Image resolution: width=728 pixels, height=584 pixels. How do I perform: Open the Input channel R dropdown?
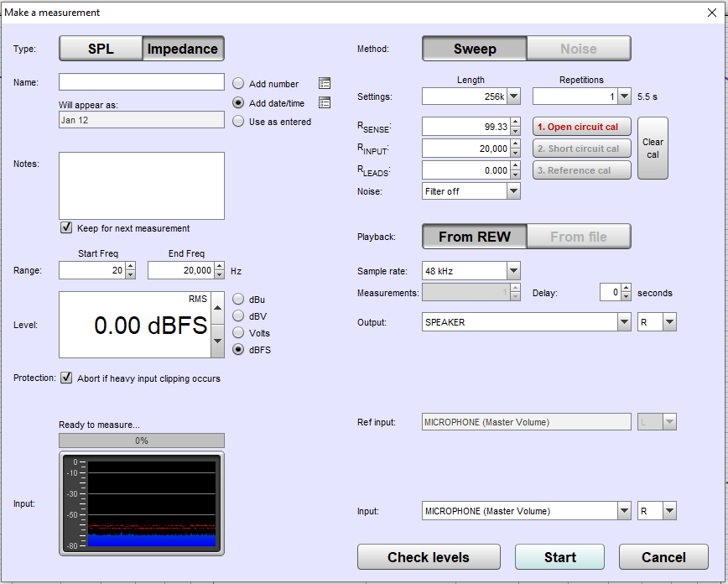coord(669,511)
